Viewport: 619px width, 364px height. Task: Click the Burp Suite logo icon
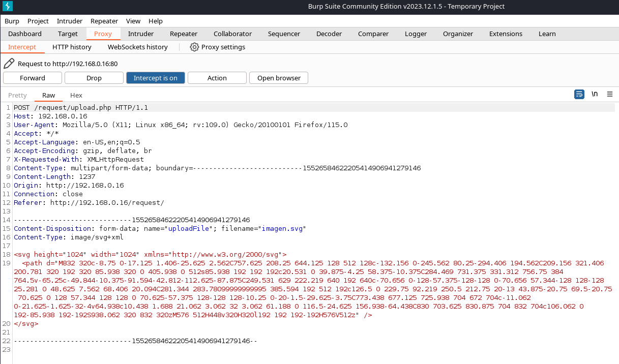[8, 6]
